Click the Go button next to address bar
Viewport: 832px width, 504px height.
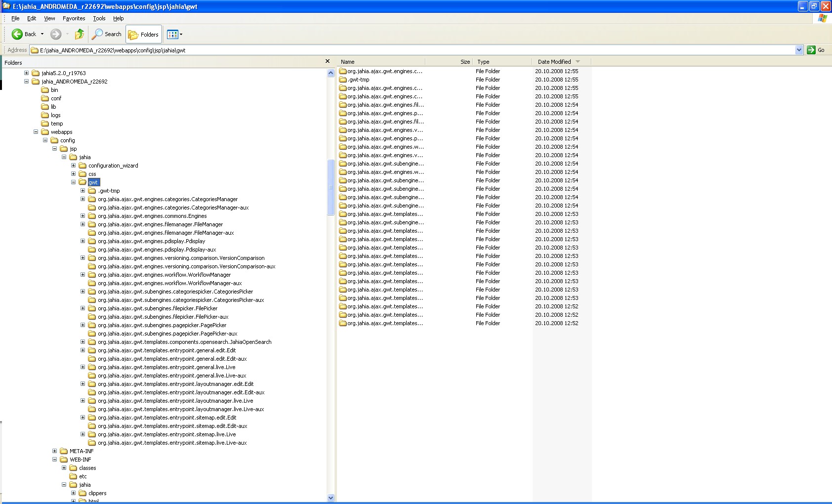(x=816, y=50)
